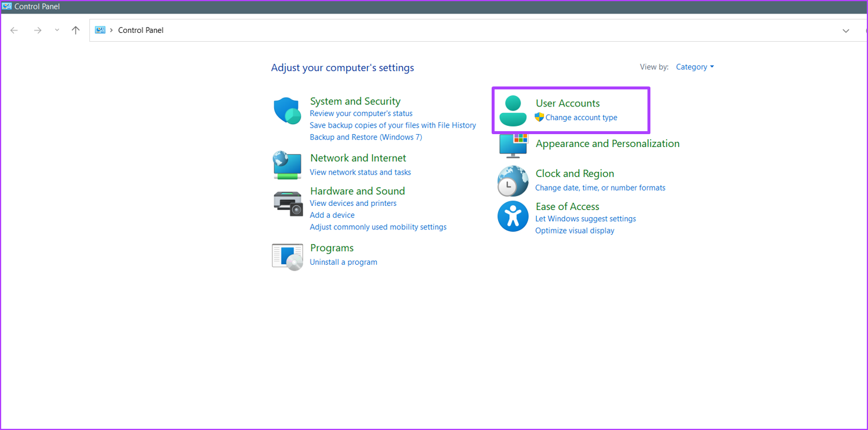Open the System and Security shield icon
The image size is (868, 430).
(x=287, y=111)
